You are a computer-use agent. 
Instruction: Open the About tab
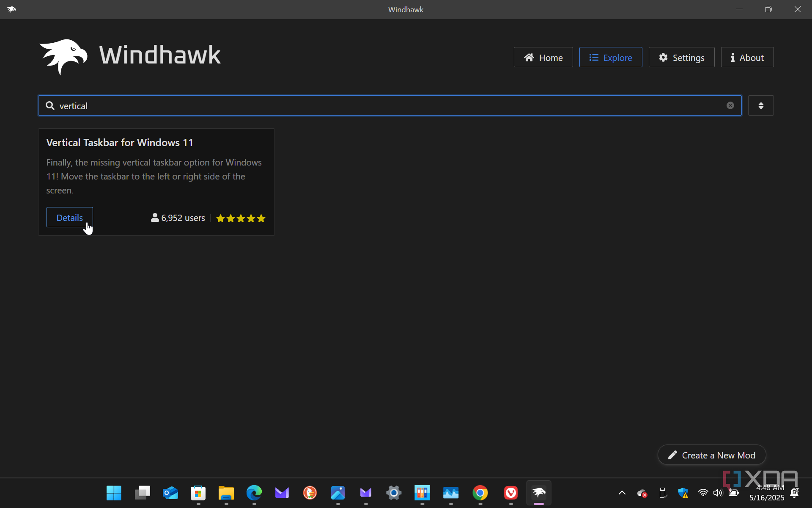tap(747, 57)
